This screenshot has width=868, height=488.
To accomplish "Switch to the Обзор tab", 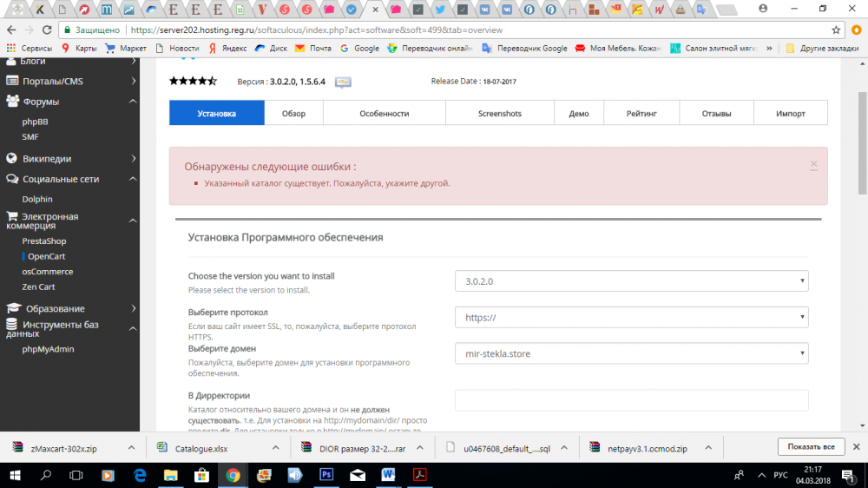I will click(x=293, y=113).
